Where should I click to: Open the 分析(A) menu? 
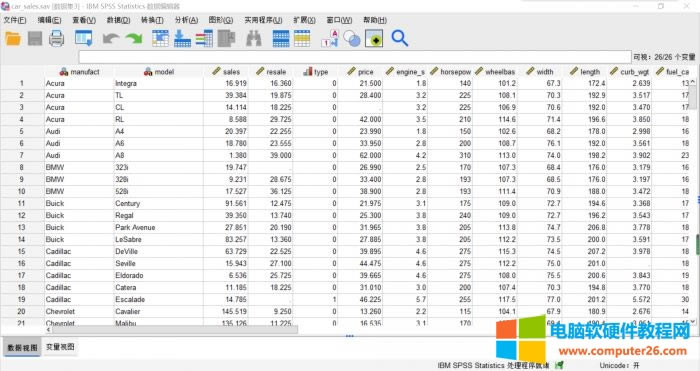pos(186,20)
